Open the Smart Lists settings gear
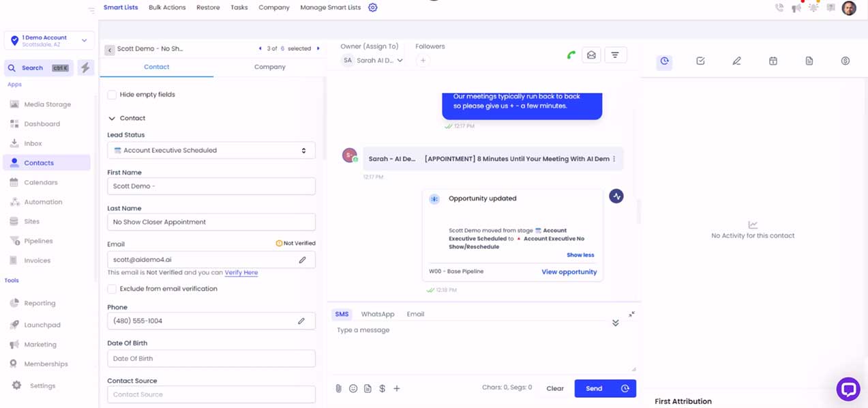Screen dimensions: 868x408 (372, 8)
